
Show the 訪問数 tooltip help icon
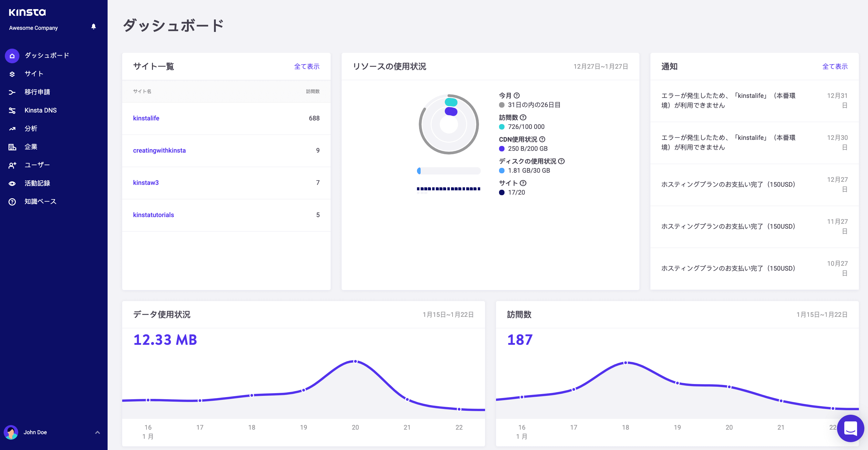pyautogui.click(x=523, y=117)
